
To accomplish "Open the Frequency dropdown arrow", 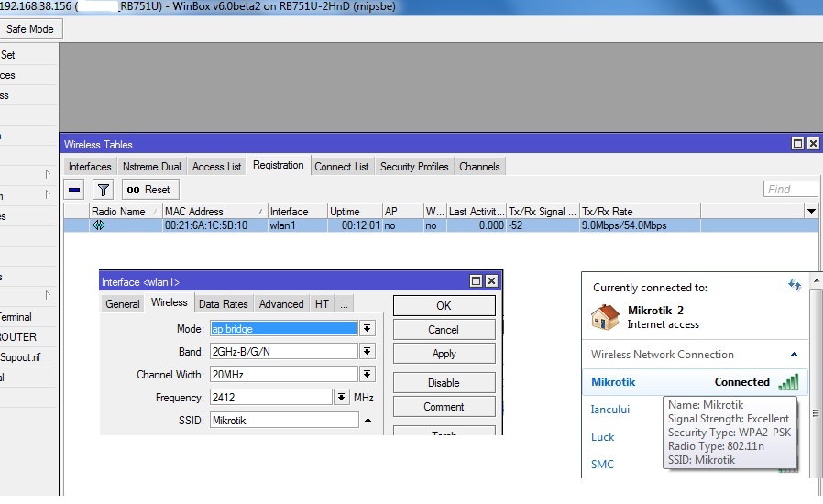I will click(341, 397).
